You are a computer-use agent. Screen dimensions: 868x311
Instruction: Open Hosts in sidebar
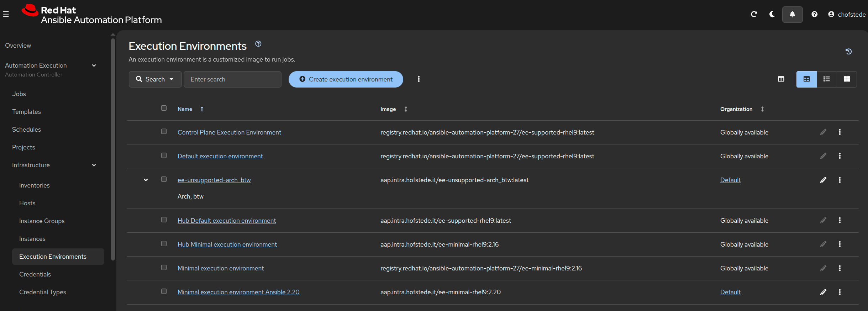tap(27, 203)
